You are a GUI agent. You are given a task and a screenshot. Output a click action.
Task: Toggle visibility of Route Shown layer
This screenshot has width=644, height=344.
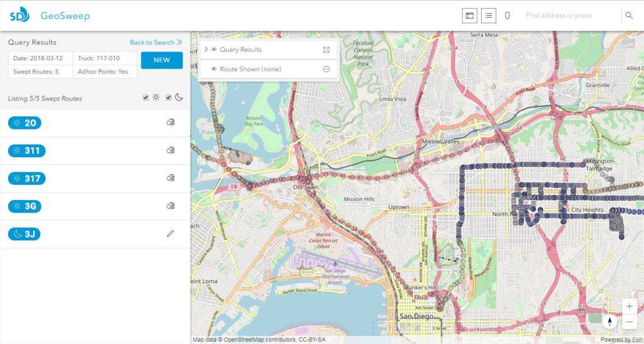[214, 69]
